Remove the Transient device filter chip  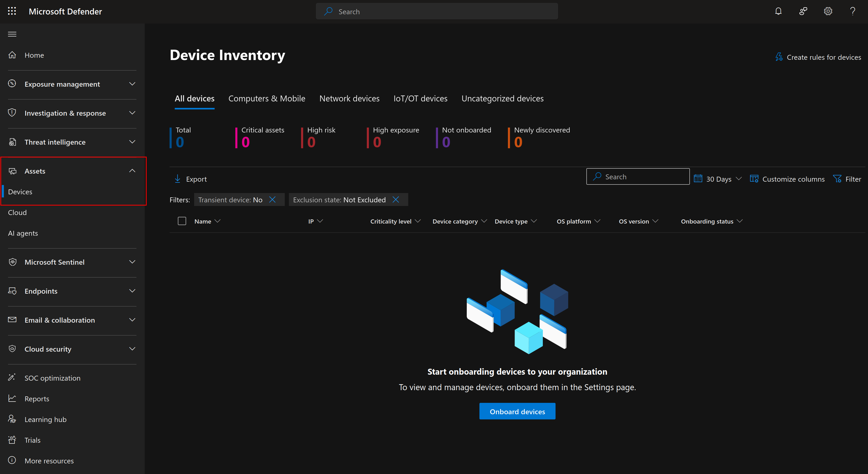pos(273,200)
